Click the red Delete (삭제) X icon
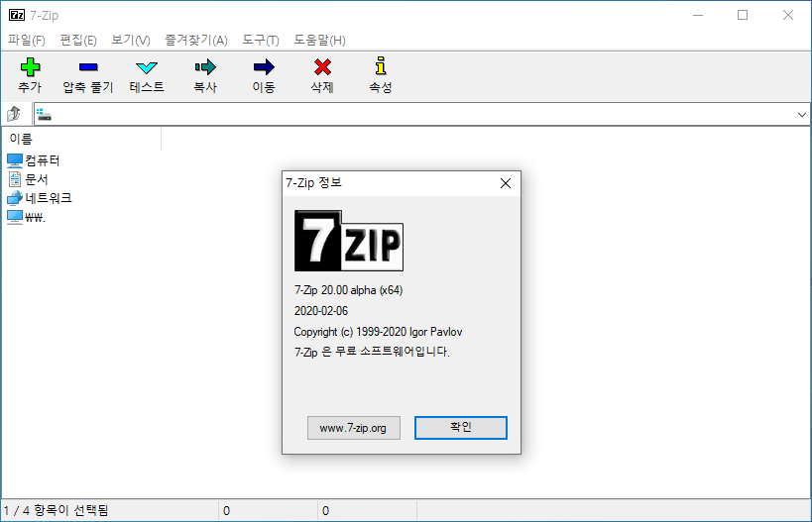This screenshot has height=522, width=812. 322,66
